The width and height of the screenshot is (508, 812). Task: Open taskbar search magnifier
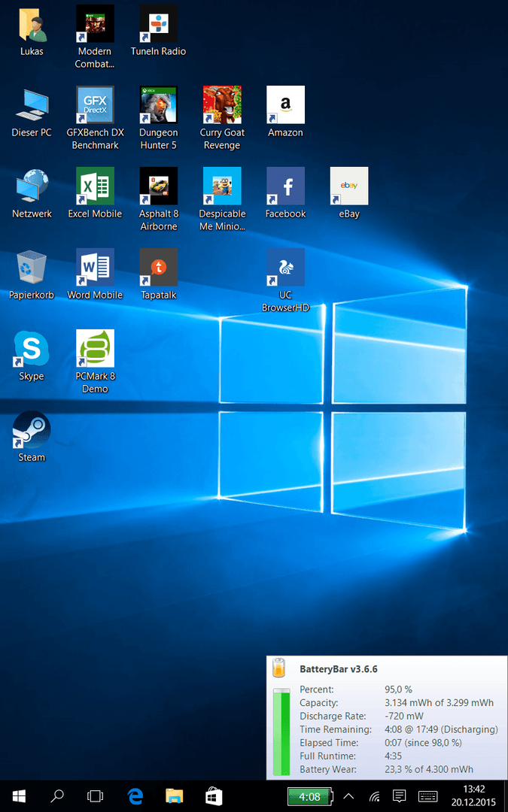pos(57,796)
